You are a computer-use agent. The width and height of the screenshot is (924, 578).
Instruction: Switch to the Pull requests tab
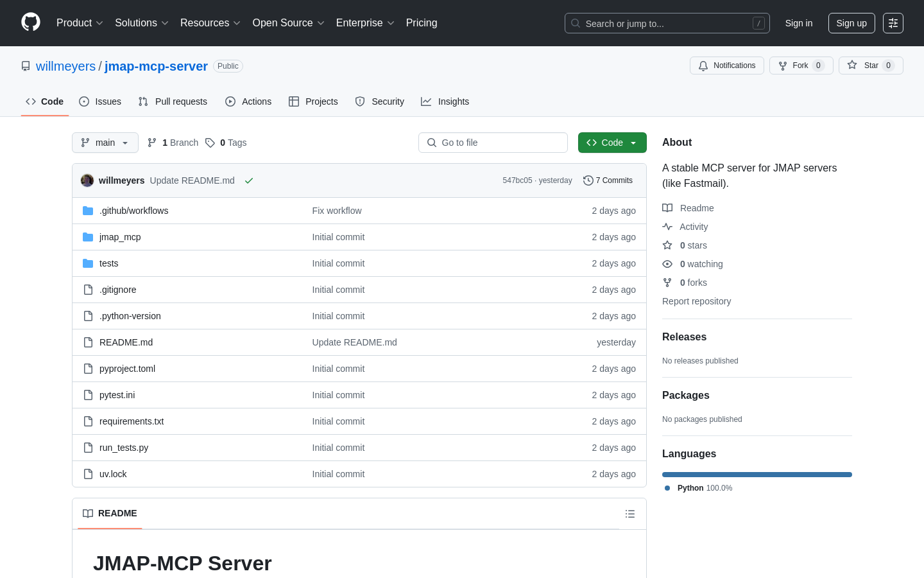click(173, 101)
